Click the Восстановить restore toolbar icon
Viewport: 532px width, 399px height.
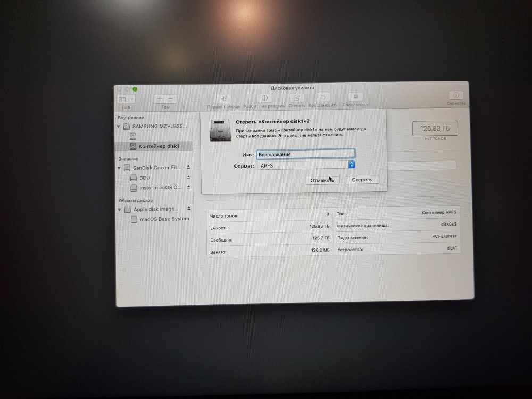coord(323,98)
